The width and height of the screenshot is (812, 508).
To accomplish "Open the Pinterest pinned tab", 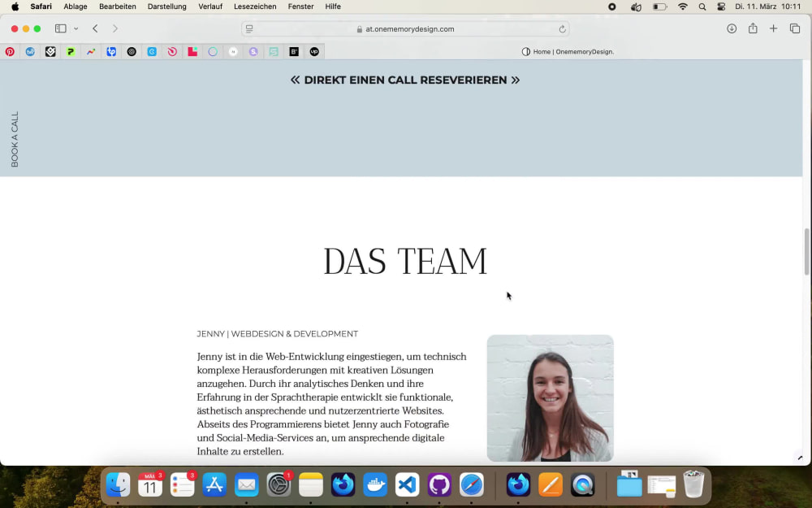I will (10, 51).
